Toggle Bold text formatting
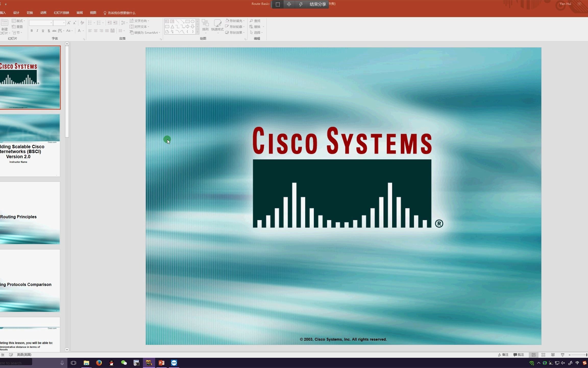Viewport: 588px width, 368px height. tap(32, 31)
